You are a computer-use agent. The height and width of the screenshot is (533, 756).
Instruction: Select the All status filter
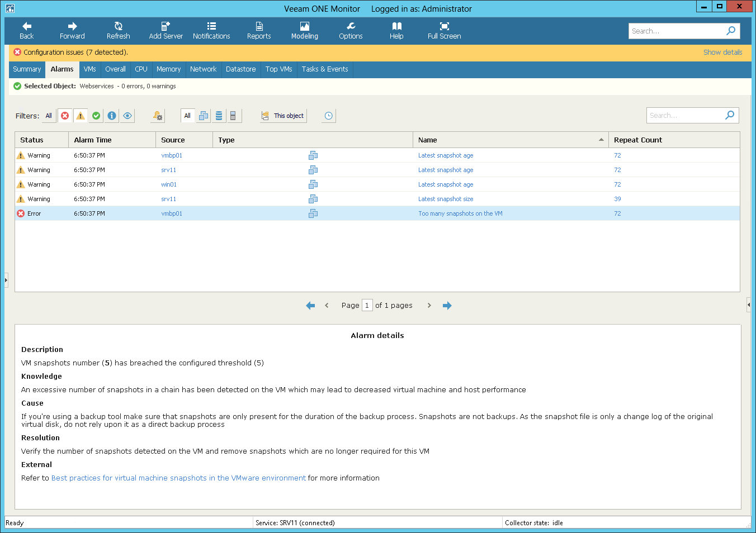[x=49, y=116]
